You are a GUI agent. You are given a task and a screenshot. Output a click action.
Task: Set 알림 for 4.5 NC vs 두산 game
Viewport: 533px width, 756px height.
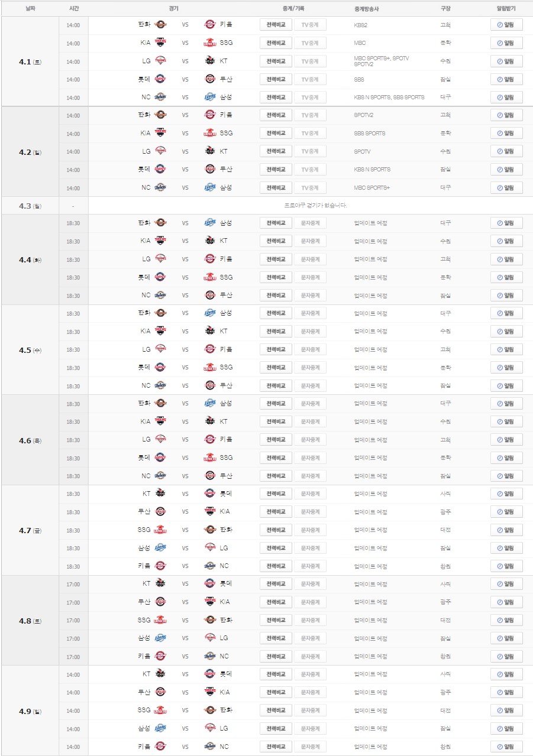pos(506,385)
